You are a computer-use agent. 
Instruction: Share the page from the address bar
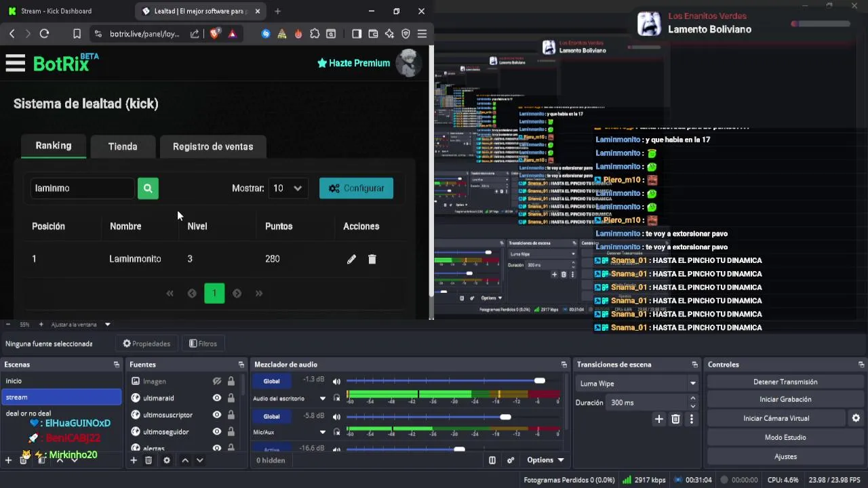point(195,33)
